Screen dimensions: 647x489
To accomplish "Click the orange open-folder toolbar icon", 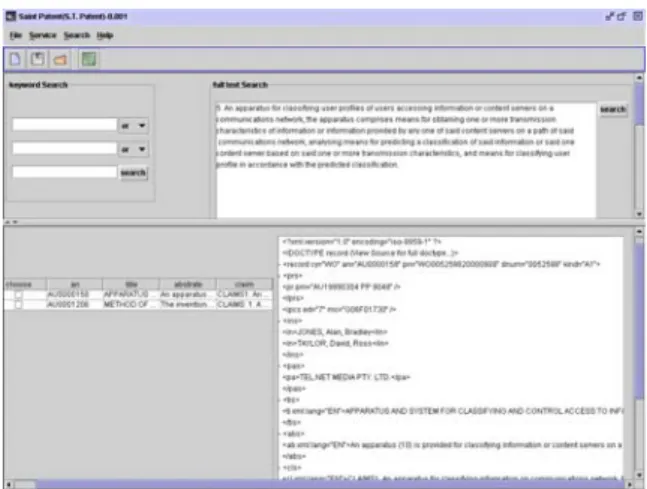I will [60, 60].
